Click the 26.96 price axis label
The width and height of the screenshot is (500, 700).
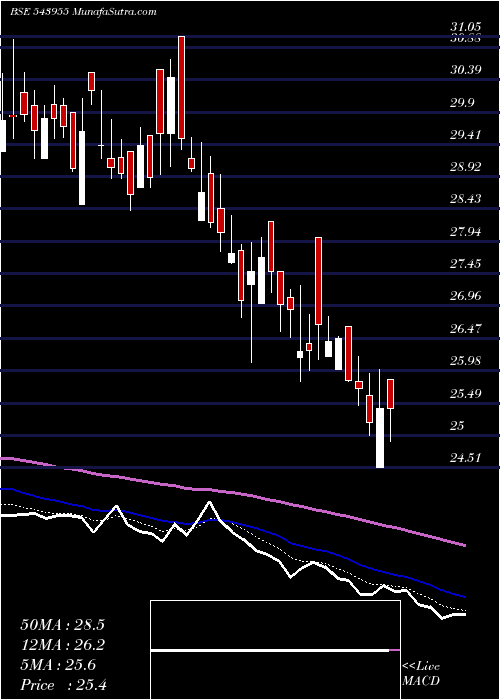tap(465, 296)
